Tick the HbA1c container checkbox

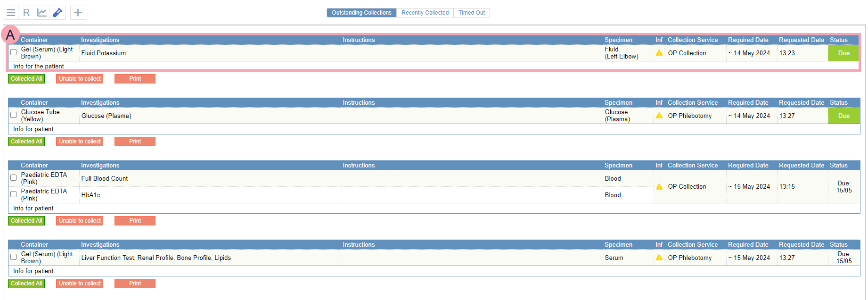14,194
